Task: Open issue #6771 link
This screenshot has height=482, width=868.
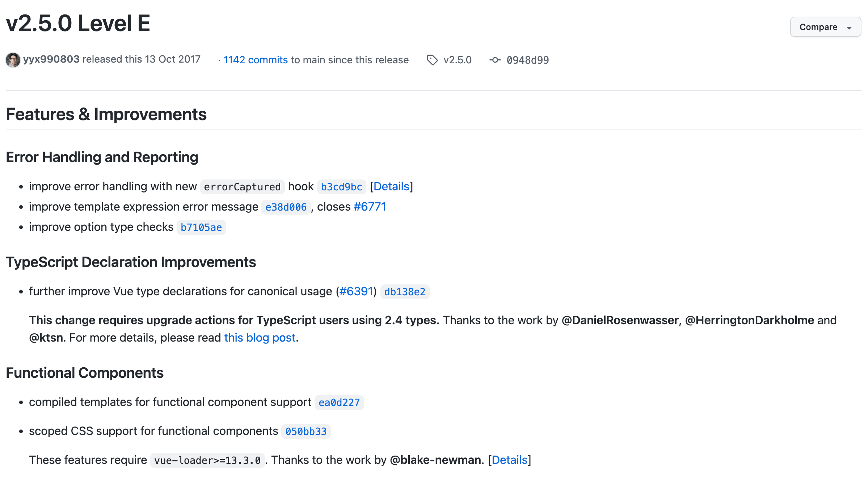Action: 370,207
